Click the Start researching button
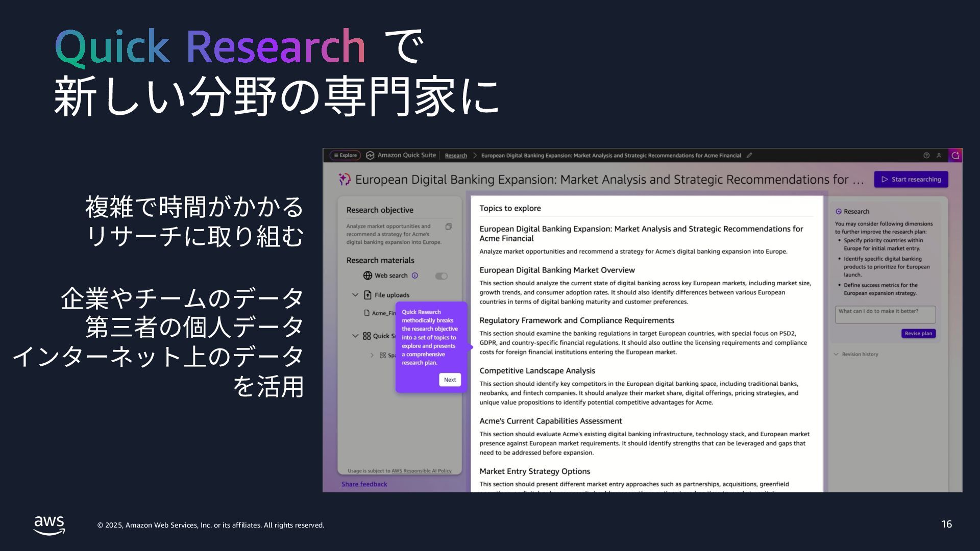 (911, 179)
